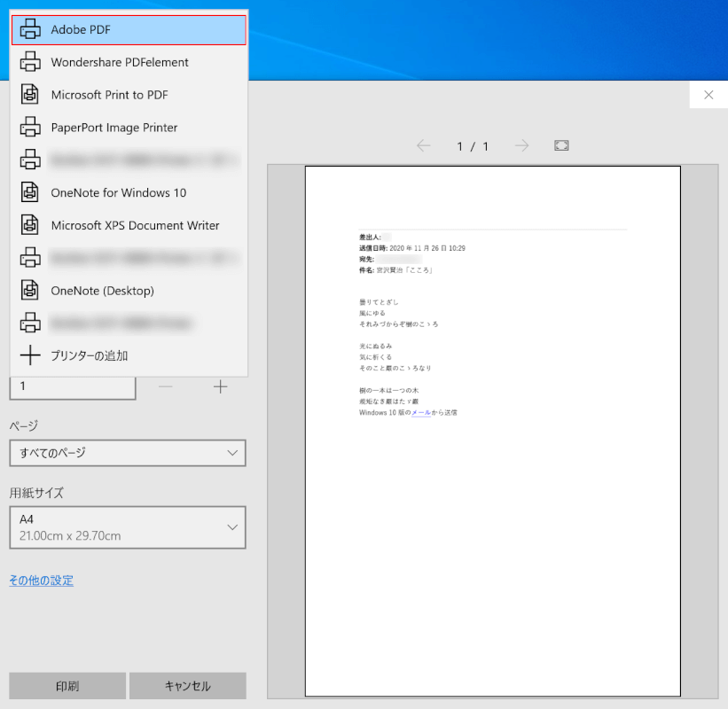Open the すべてのページ page range dropdown

[x=127, y=453]
